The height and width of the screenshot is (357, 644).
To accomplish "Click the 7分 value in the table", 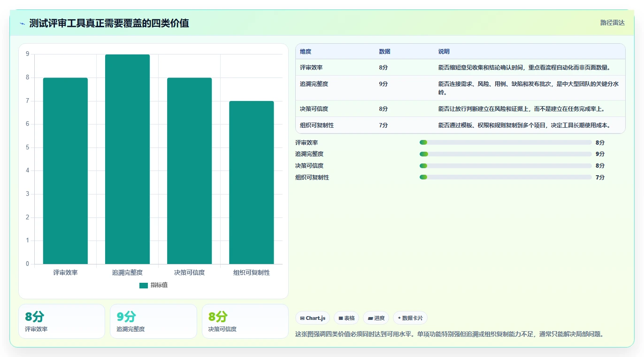I will click(x=383, y=125).
